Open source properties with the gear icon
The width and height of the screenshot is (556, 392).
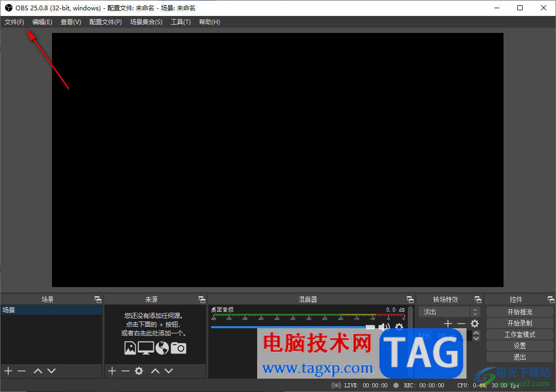[x=139, y=371]
